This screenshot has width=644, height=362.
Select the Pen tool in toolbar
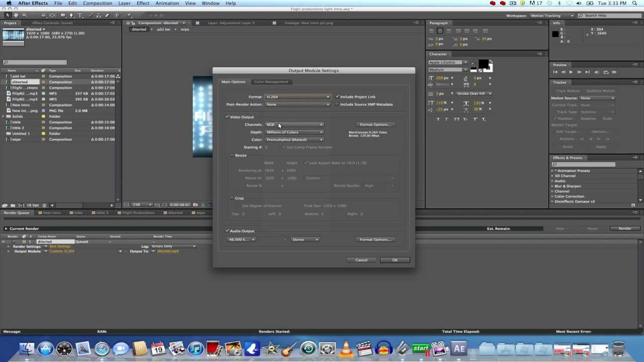[71, 16]
